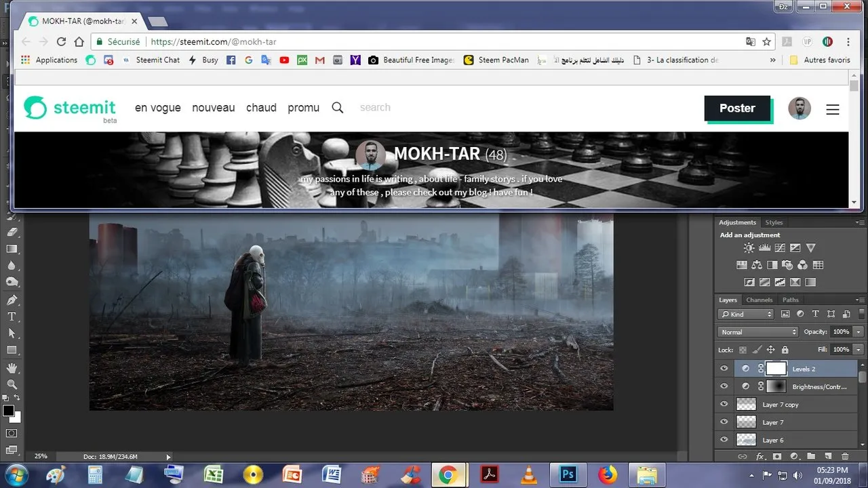Switch to the Styles panel tab

[774, 222]
